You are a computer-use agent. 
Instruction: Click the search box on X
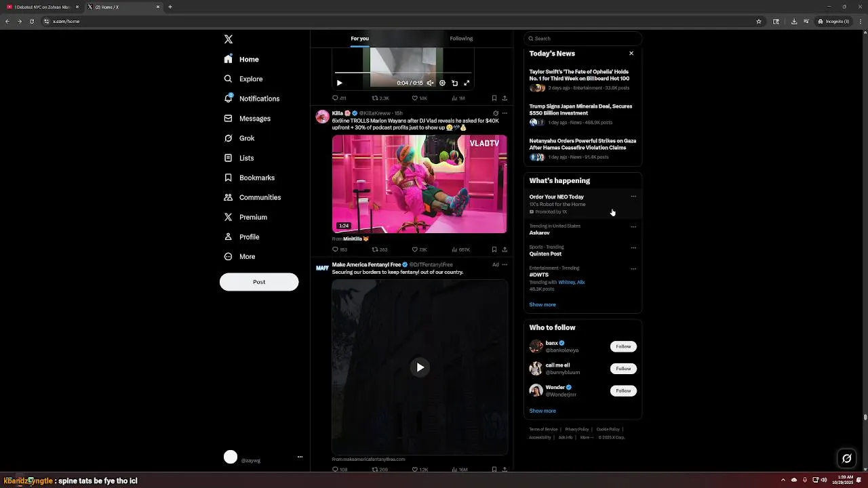point(583,39)
